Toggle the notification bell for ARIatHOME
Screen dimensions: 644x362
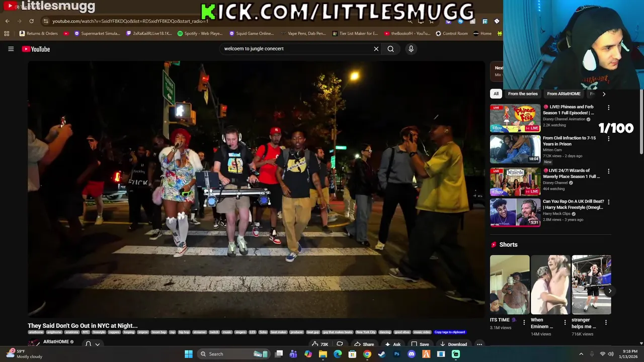(89, 344)
